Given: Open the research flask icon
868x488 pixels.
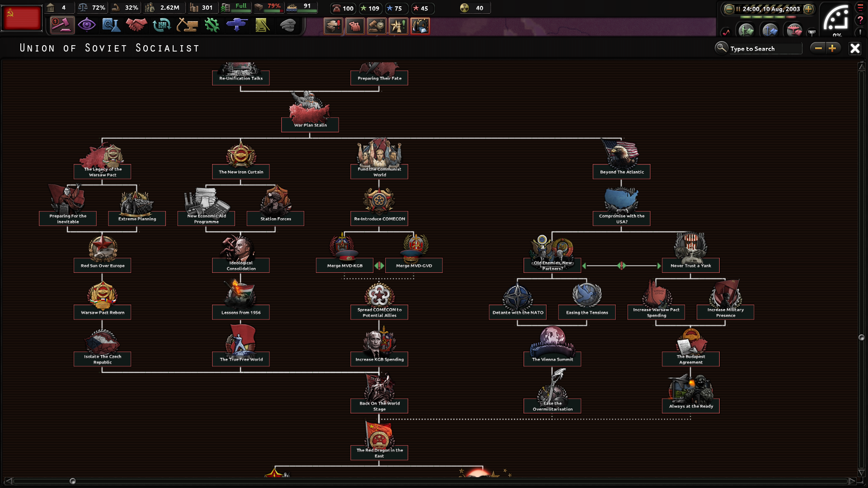Looking at the screenshot, I should (x=111, y=25).
